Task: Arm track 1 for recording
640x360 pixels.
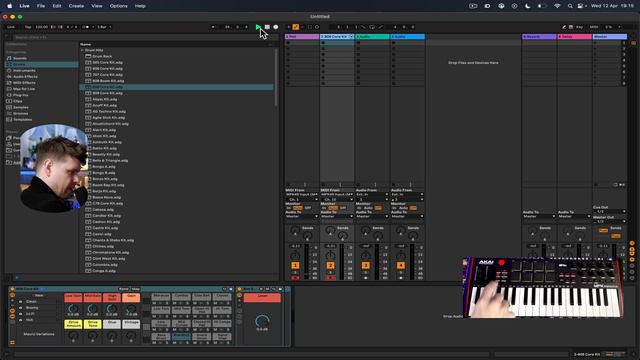Action: 295,278
